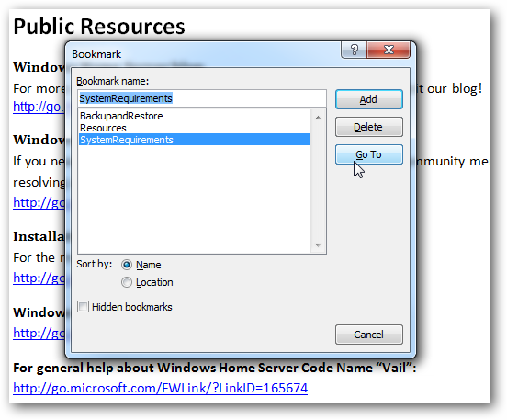Screen dimensions: 507x420
Task: Open the first http://go link under Windows heading
Action: pos(39,107)
